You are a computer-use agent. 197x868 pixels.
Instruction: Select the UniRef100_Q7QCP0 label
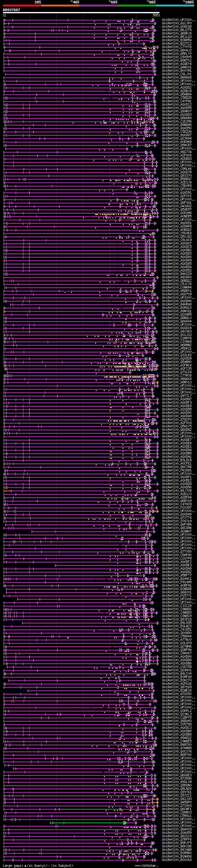(x=177, y=419)
